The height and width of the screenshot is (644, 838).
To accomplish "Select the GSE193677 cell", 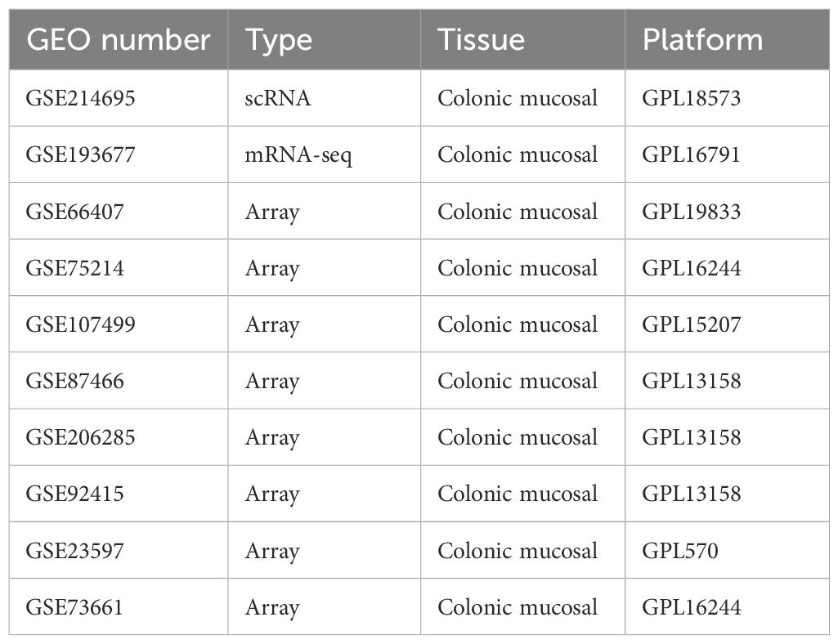I will coord(80,154).
